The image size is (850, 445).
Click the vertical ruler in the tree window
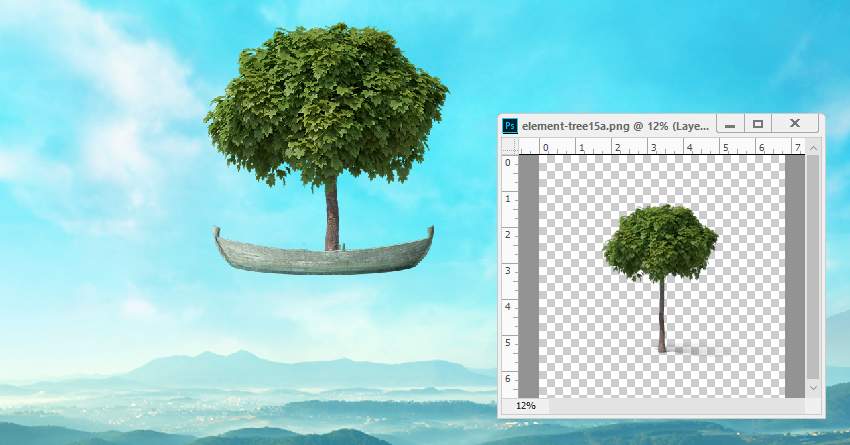(x=510, y=276)
